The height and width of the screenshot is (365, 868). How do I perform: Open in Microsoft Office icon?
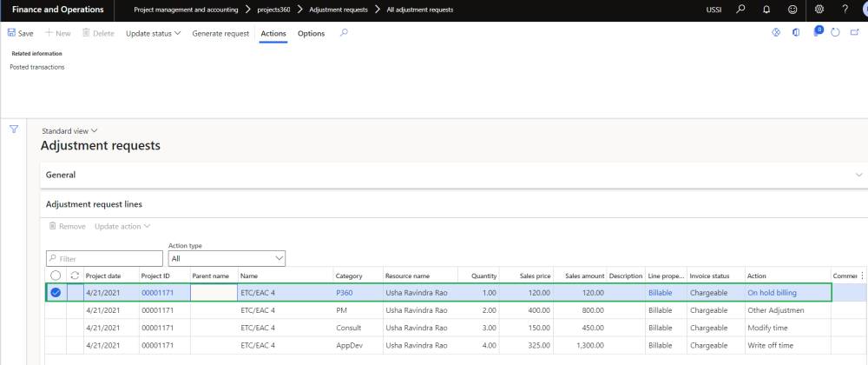(x=796, y=33)
